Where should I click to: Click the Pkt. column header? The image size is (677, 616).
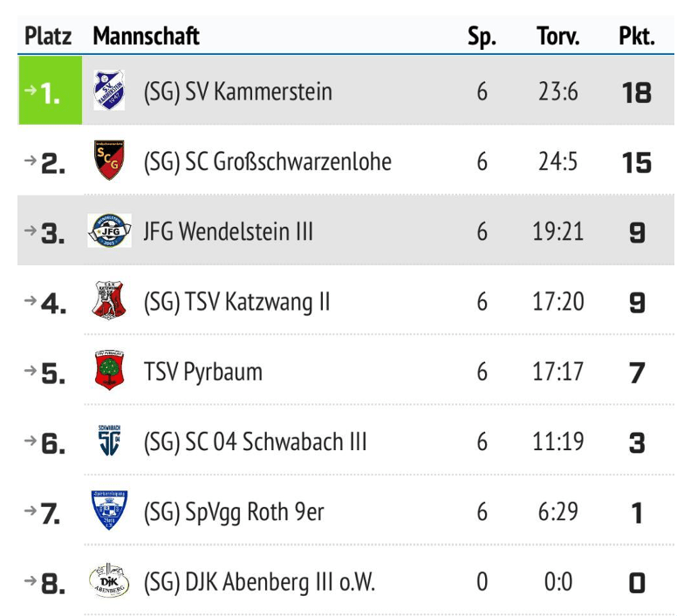[637, 37]
